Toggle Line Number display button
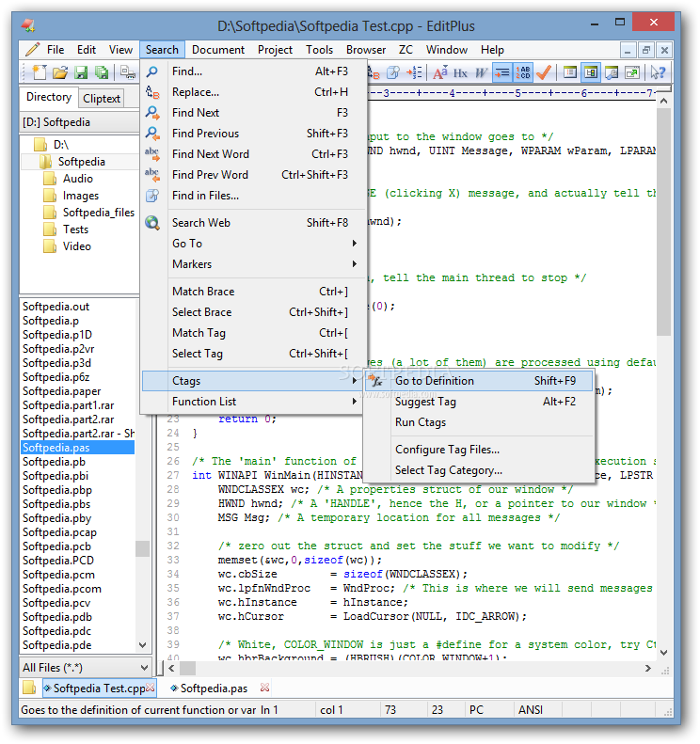The width and height of the screenshot is (700, 744). pos(523,72)
